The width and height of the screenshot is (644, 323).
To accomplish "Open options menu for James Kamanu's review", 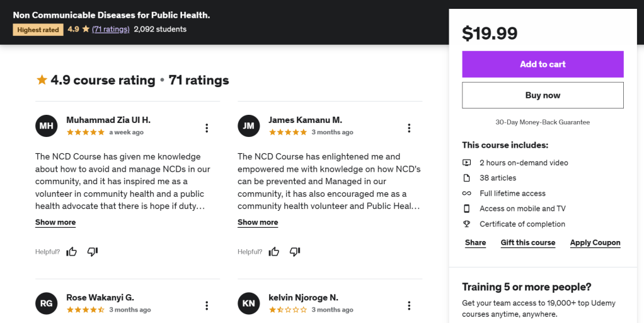I will (x=409, y=128).
